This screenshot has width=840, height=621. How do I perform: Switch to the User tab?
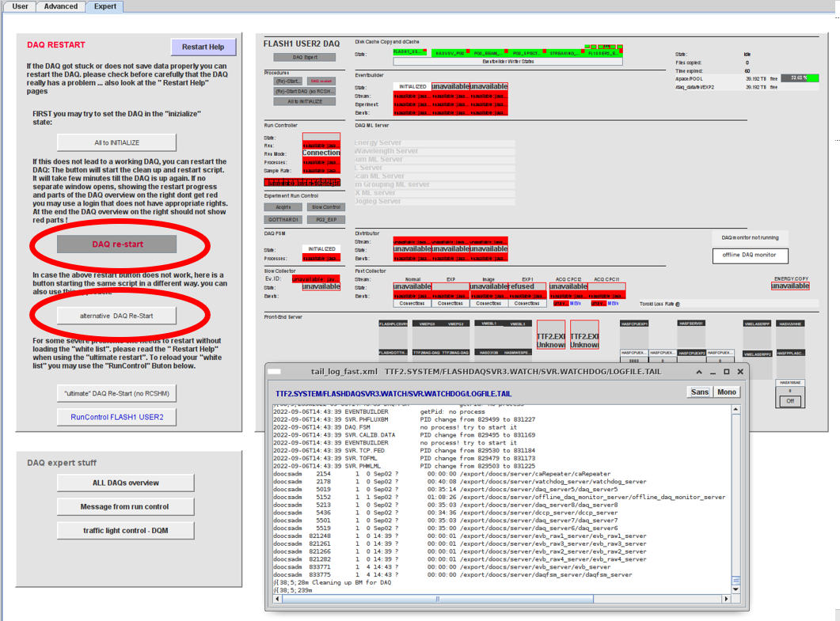coord(21,6)
